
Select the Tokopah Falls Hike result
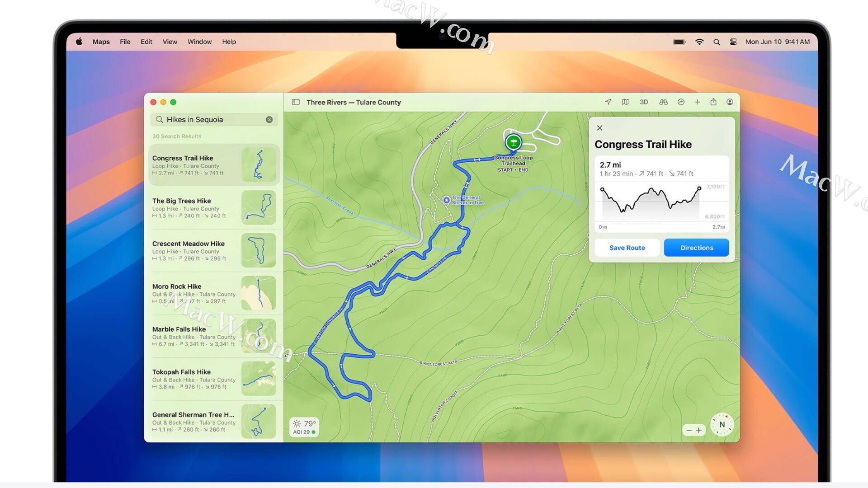[x=214, y=379]
